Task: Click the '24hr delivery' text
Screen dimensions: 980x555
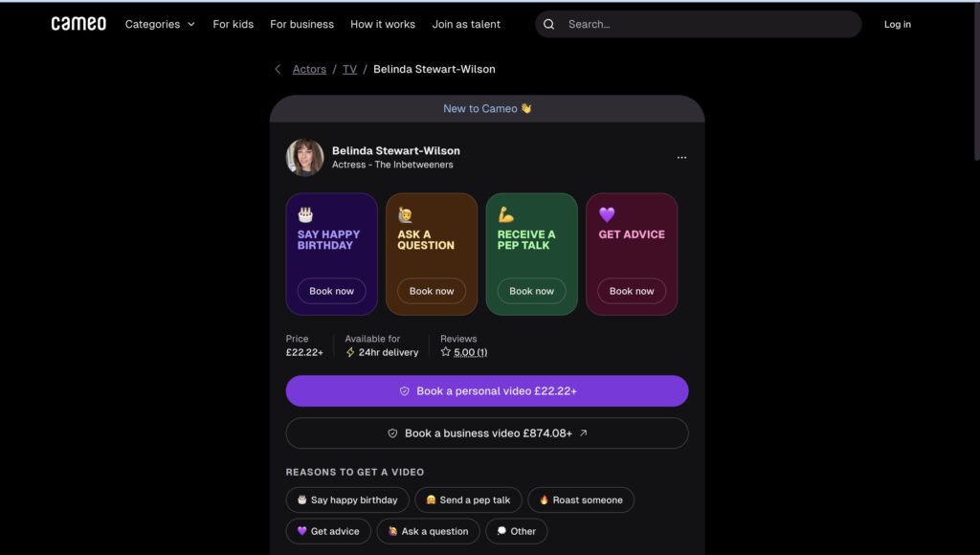Action: (x=389, y=352)
